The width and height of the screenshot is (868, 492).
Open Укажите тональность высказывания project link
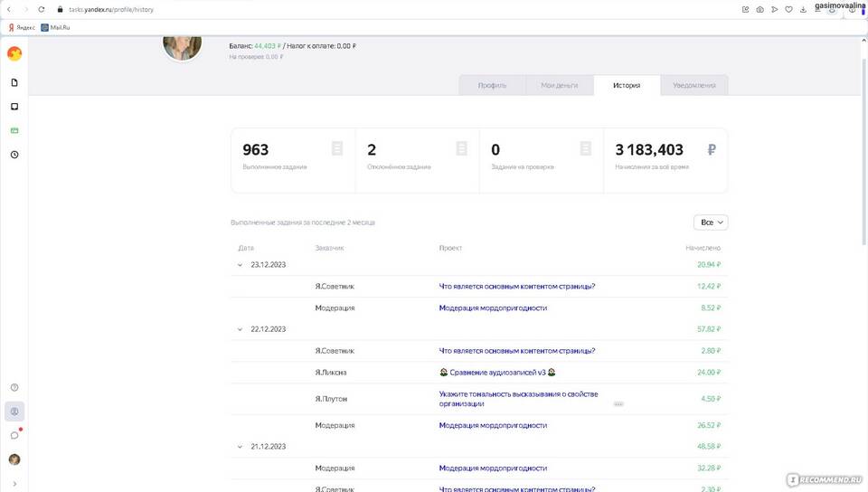[518, 399]
